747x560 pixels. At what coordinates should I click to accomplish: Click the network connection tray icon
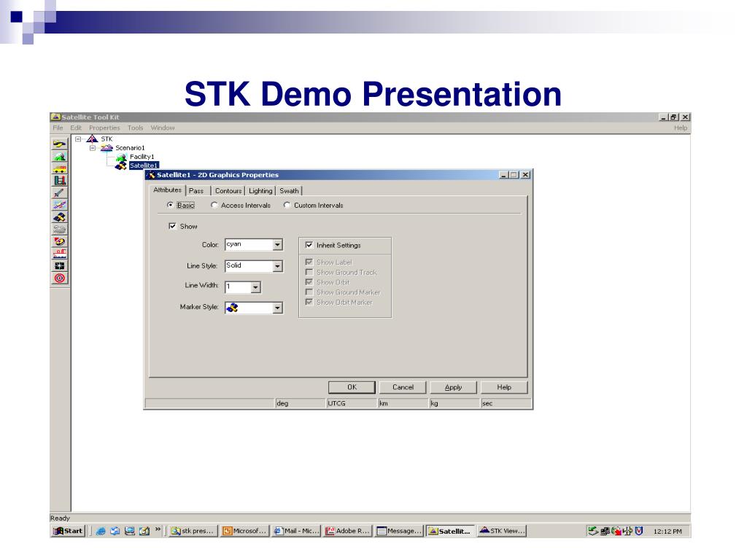tap(605, 531)
